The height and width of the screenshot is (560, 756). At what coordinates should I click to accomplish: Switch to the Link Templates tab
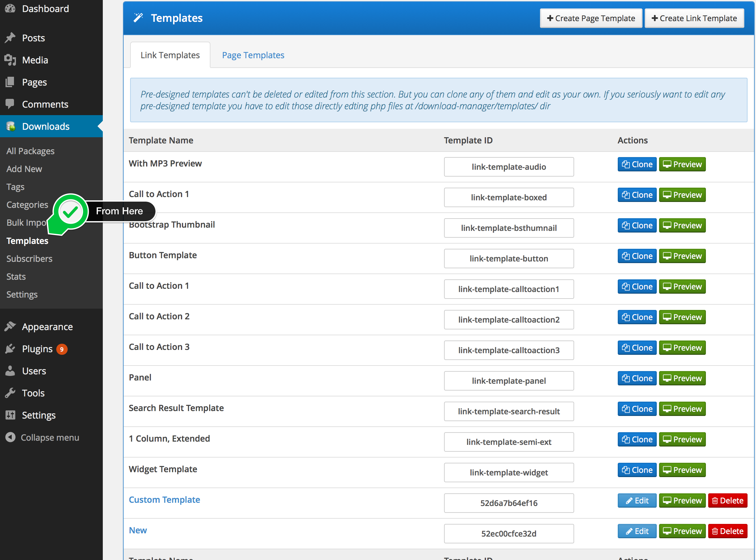click(x=170, y=55)
